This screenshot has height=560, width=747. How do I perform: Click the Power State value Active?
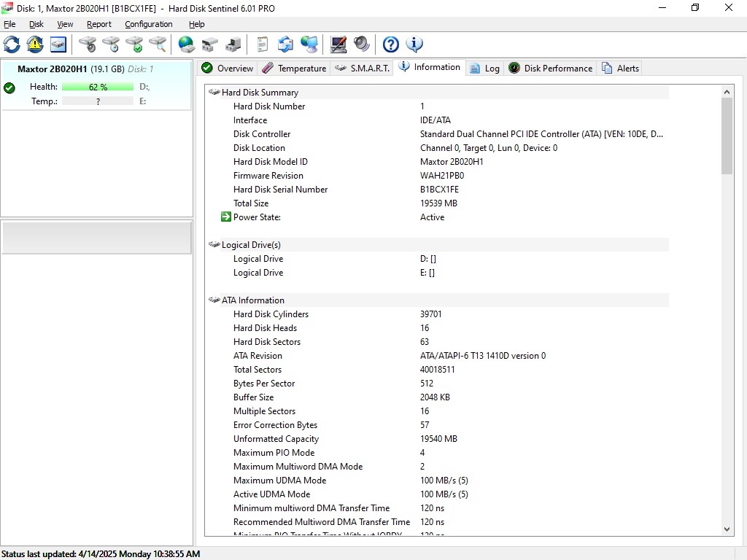click(432, 217)
